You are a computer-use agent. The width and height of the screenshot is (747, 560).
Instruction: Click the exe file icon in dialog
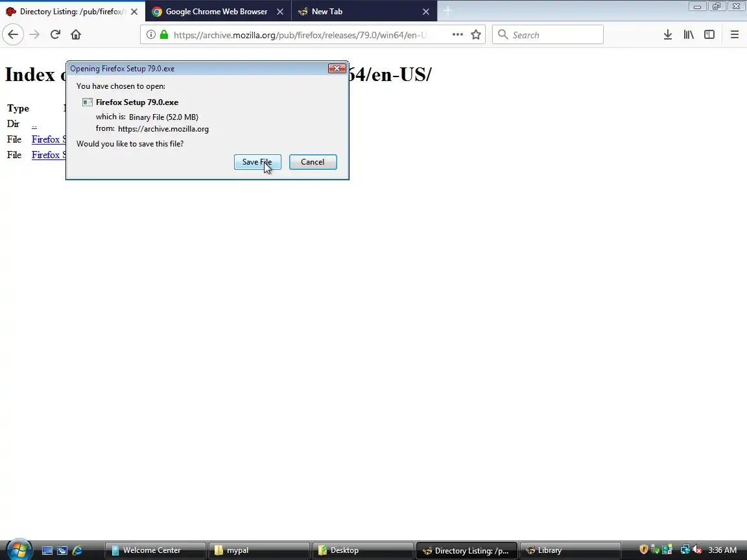click(88, 102)
